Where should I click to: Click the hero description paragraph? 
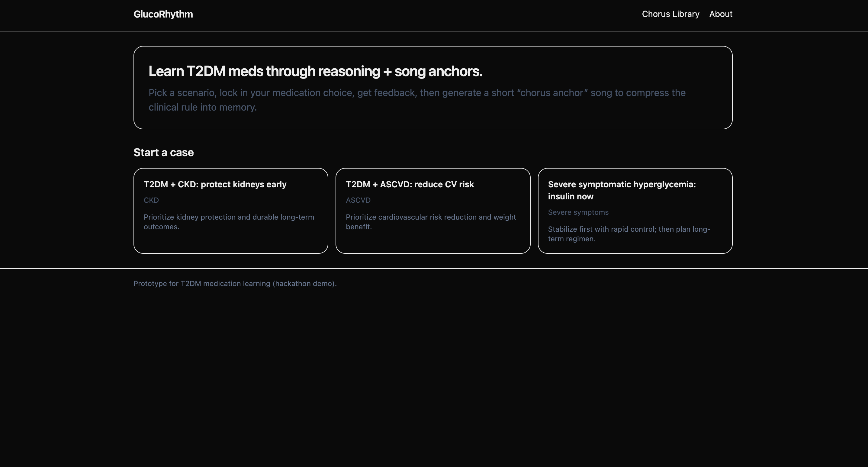point(417,100)
